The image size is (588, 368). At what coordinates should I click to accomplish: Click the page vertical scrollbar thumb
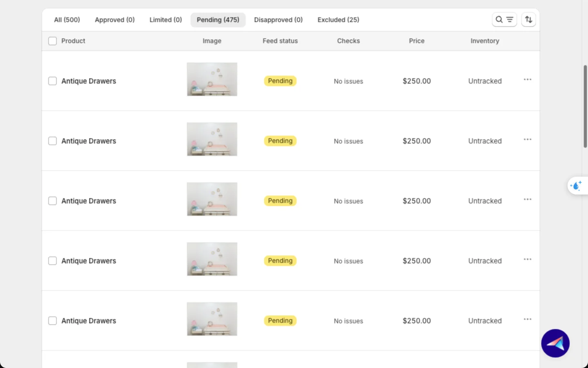pyautogui.click(x=585, y=106)
